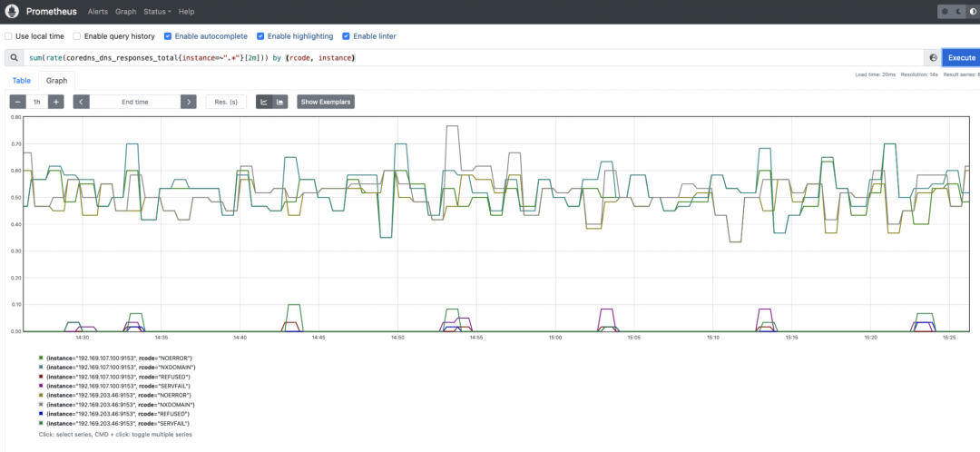980x452 pixels.
Task: Open the Status dropdown menu
Action: coord(158,12)
